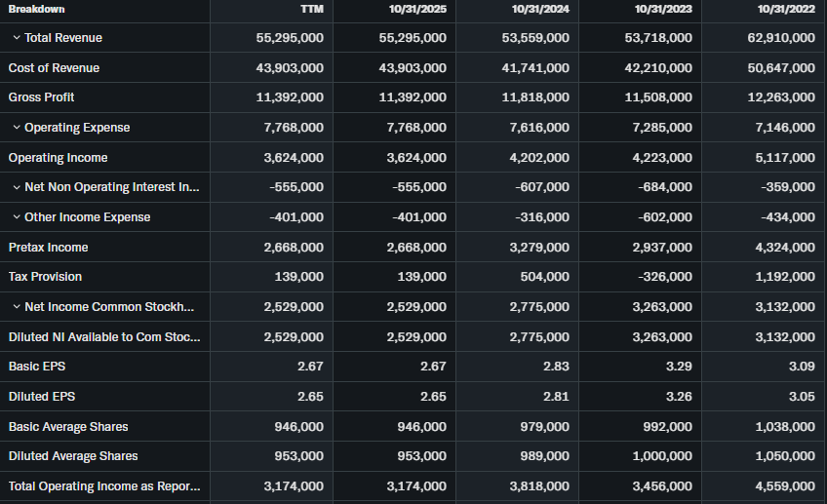Click the TTM column header
Image resolution: width=827 pixels, height=504 pixels.
[x=313, y=9]
